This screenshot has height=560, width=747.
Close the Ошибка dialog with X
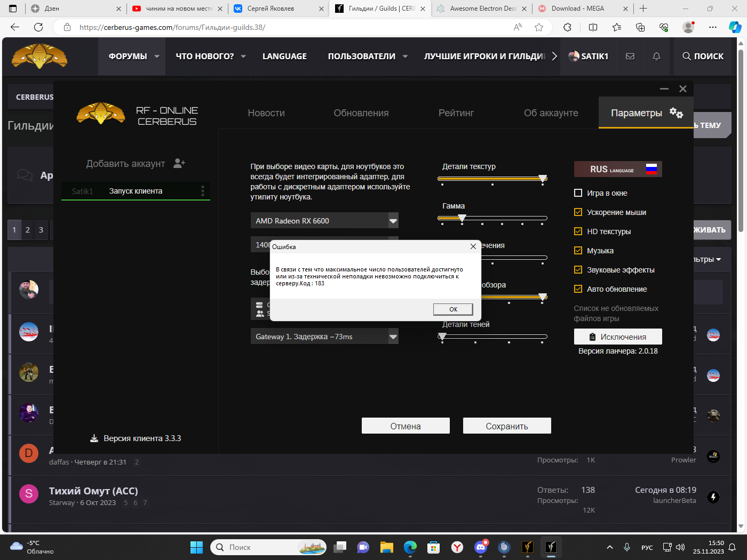coord(473,246)
